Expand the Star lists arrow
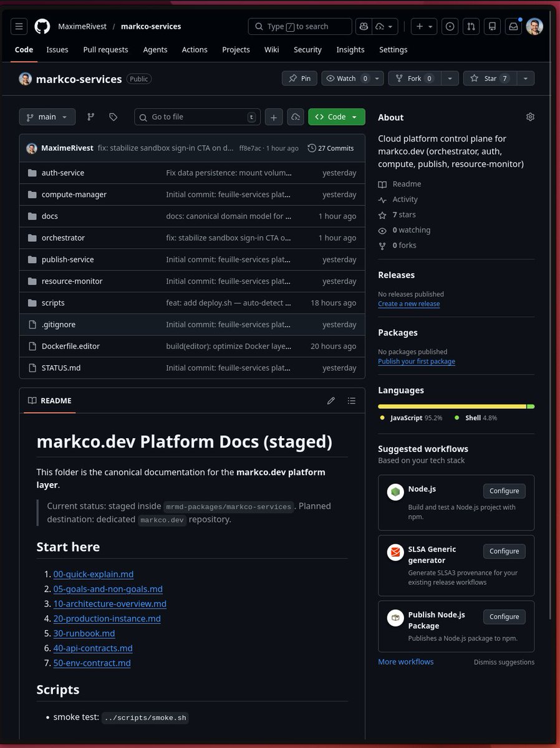 [526, 79]
